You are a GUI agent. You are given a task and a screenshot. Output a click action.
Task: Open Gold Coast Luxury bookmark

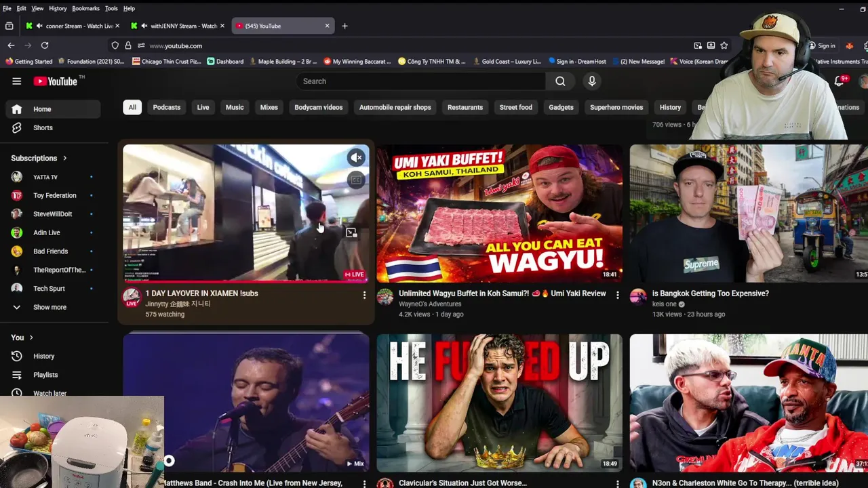pyautogui.click(x=507, y=61)
